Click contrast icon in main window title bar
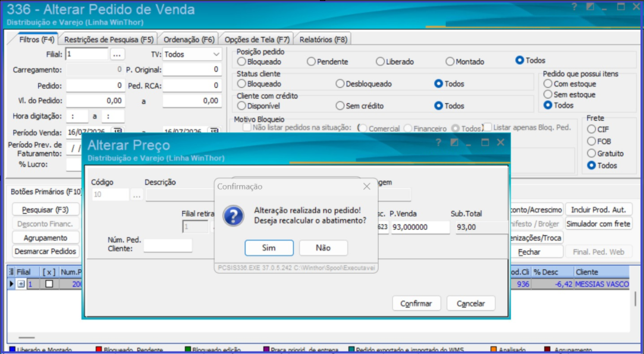The height and width of the screenshot is (354, 644). tap(590, 7)
